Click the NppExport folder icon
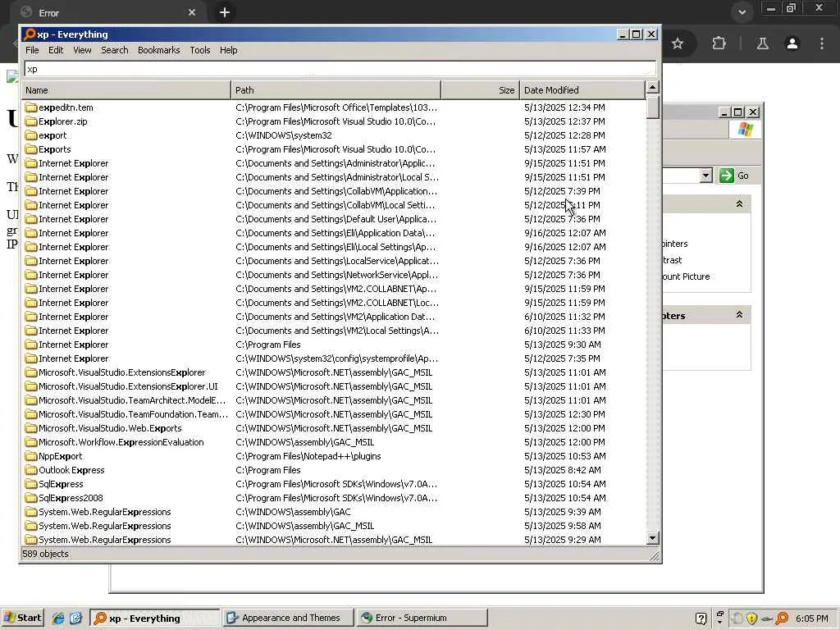This screenshot has width=840, height=630. (31, 456)
